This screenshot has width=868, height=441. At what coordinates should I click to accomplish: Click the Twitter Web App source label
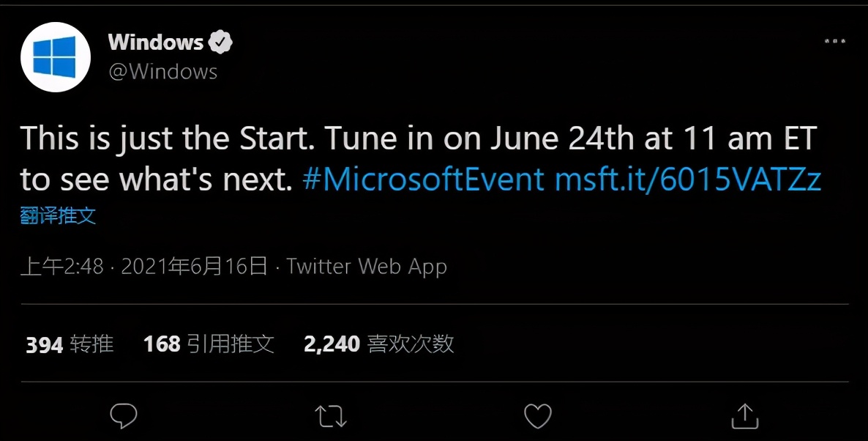click(366, 266)
